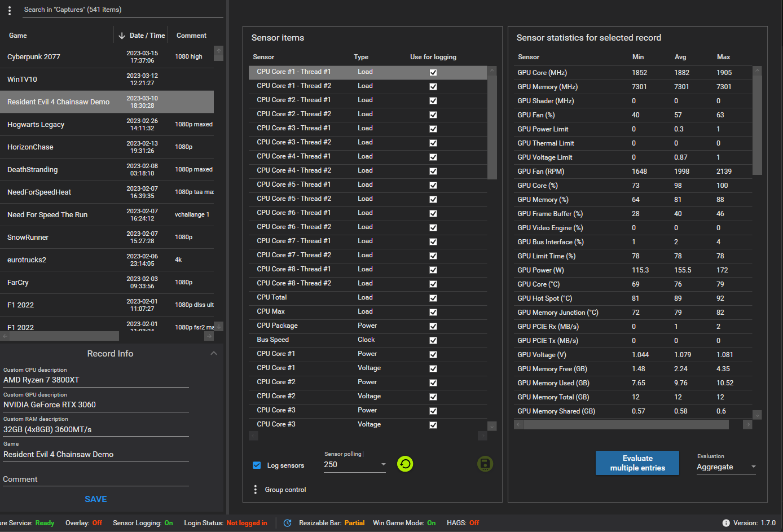The height and width of the screenshot is (532, 783).
Task: Uncheck logging for CPU Total
Action: (433, 298)
